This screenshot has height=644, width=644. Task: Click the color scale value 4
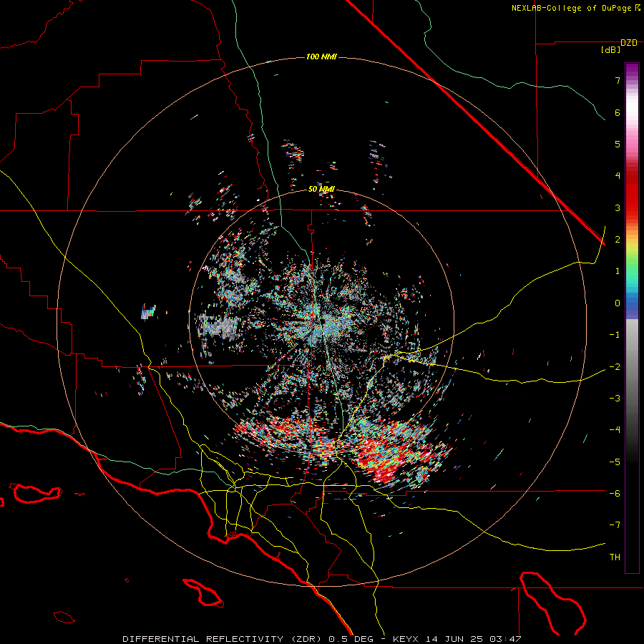[618, 176]
